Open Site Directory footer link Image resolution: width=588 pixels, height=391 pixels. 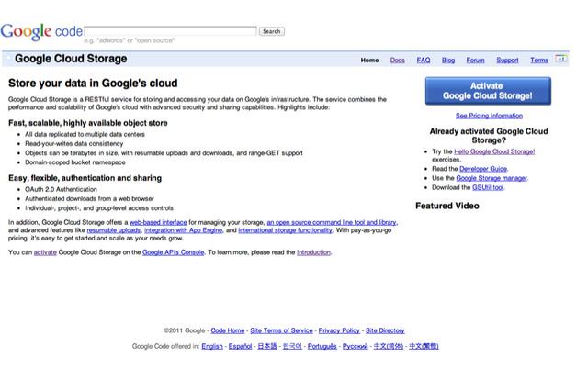(385, 330)
